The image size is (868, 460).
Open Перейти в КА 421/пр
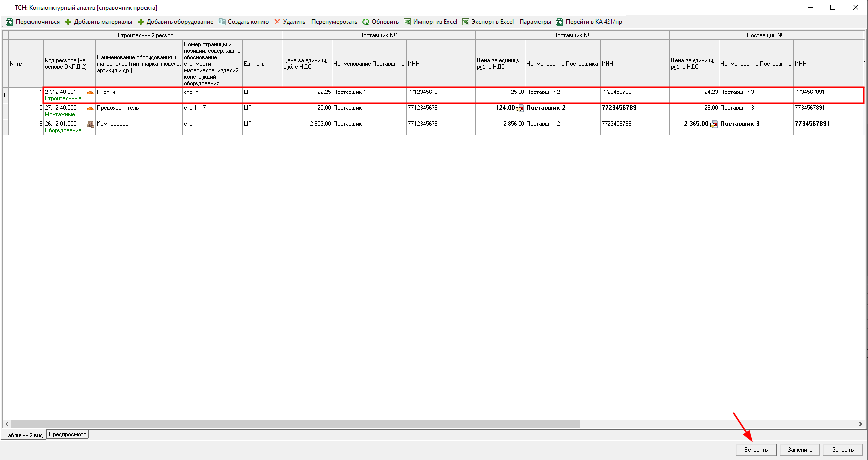click(589, 22)
